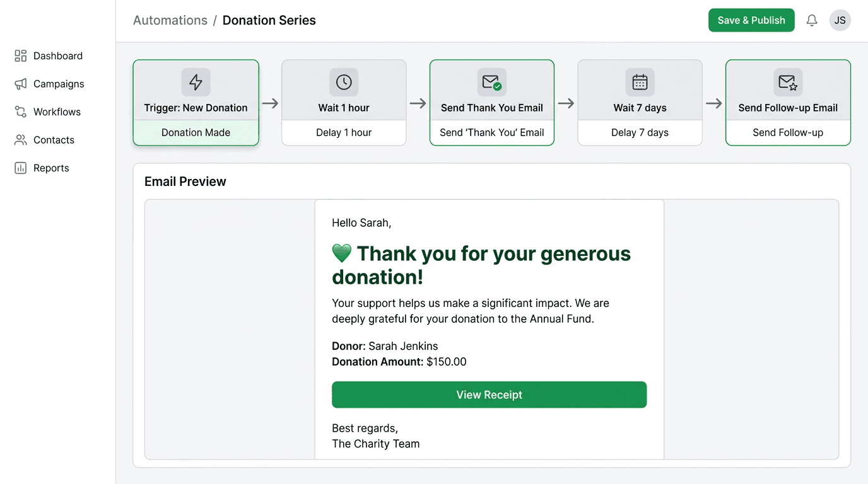The width and height of the screenshot is (868, 484).
Task: Click the calendar icon on Wait 7 days step
Action: tap(640, 81)
